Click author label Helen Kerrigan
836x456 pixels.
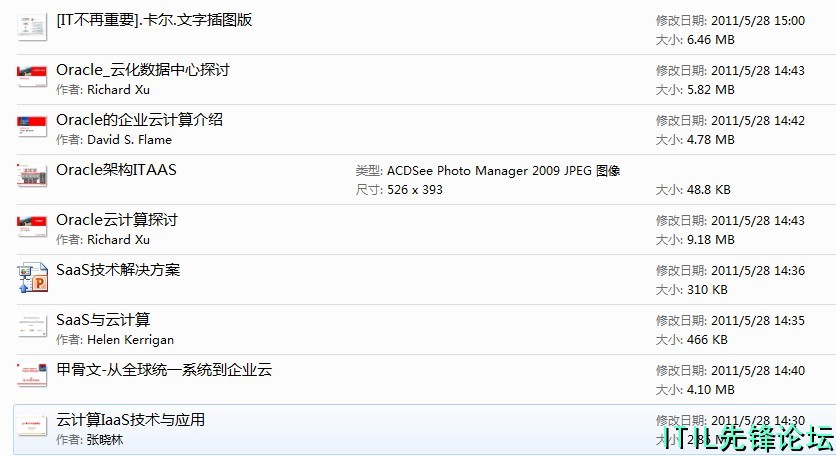[130, 340]
